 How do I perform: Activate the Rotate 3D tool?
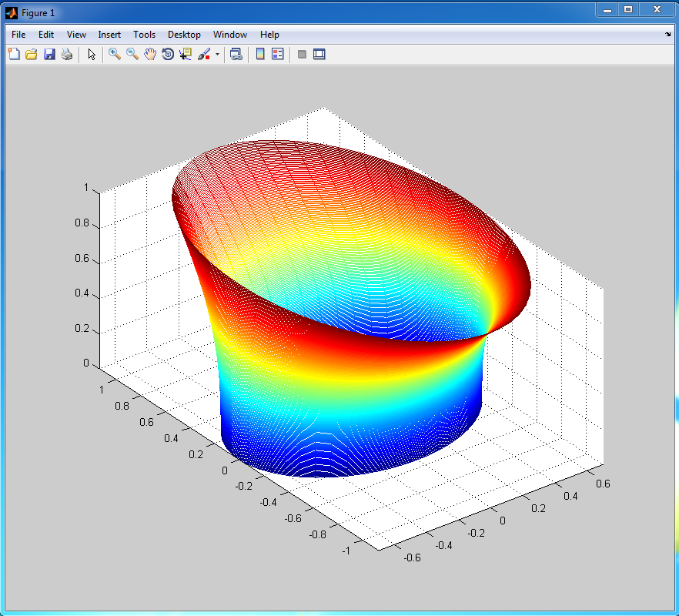tap(168, 54)
